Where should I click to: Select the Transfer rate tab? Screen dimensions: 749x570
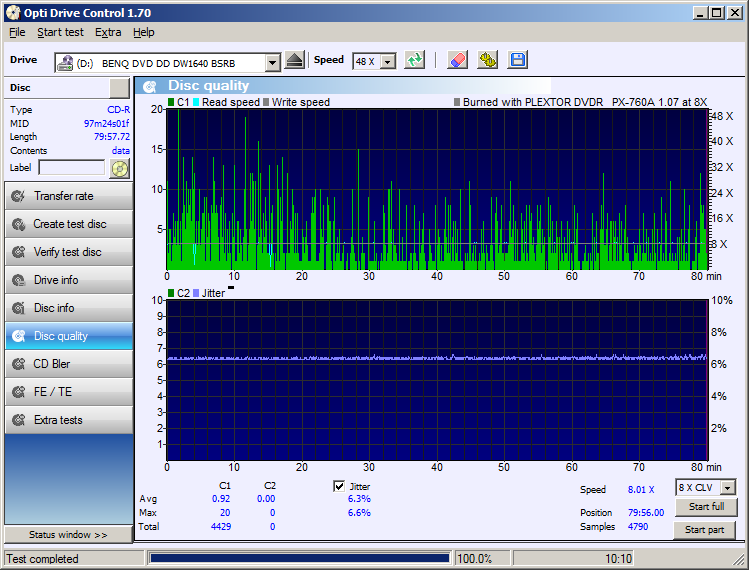[x=69, y=196]
